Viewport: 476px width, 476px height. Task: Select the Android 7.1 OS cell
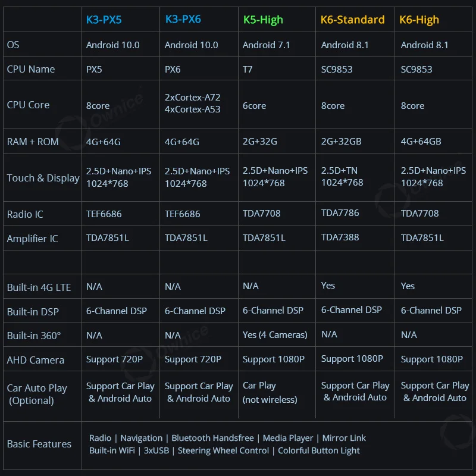(267, 45)
